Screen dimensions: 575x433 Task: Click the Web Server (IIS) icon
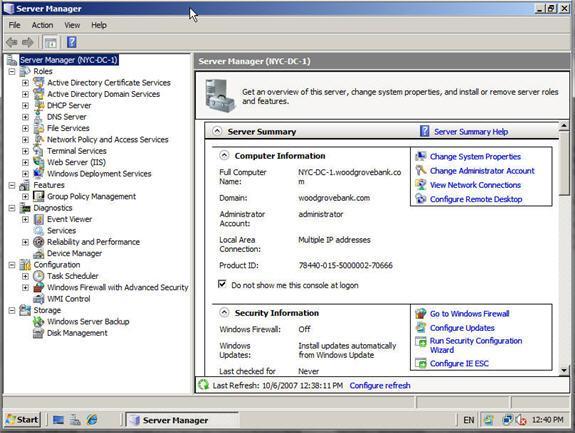(39, 162)
